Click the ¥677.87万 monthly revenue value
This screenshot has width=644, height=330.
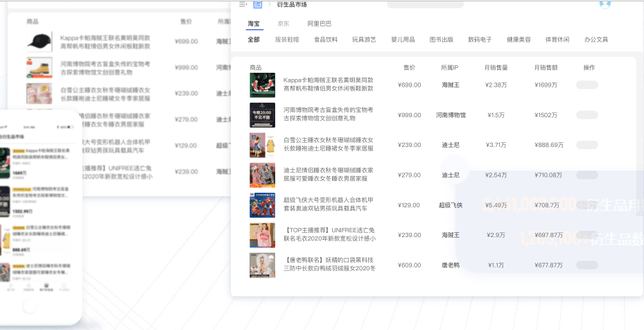point(548,265)
